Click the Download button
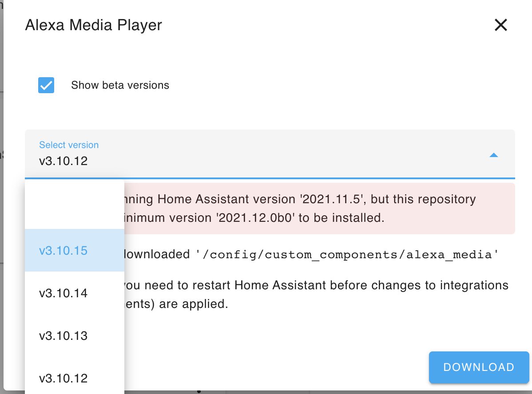532x394 pixels. pos(478,367)
